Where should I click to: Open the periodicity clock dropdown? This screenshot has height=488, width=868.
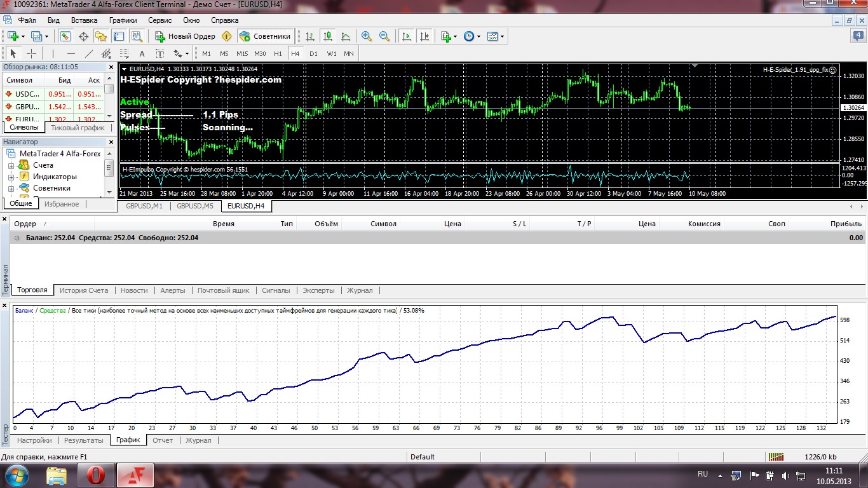[472, 36]
